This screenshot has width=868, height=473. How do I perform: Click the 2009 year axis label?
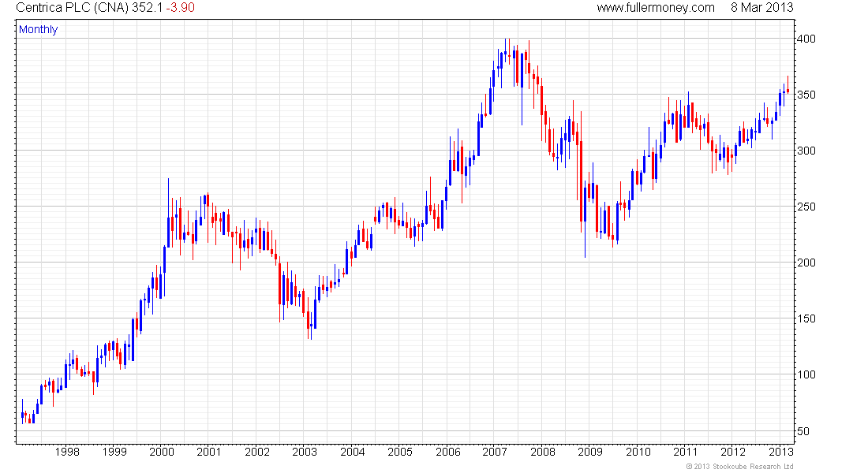tap(590, 452)
